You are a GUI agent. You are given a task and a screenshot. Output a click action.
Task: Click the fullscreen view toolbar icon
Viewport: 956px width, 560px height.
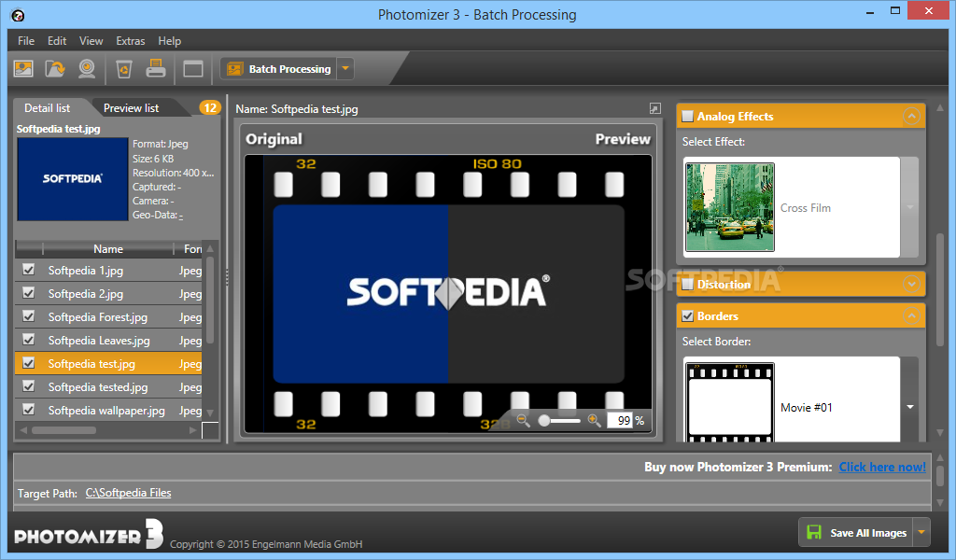click(192, 69)
